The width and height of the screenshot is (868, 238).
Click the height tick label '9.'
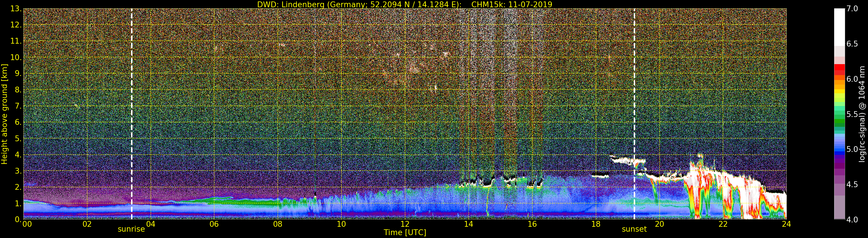click(x=18, y=74)
